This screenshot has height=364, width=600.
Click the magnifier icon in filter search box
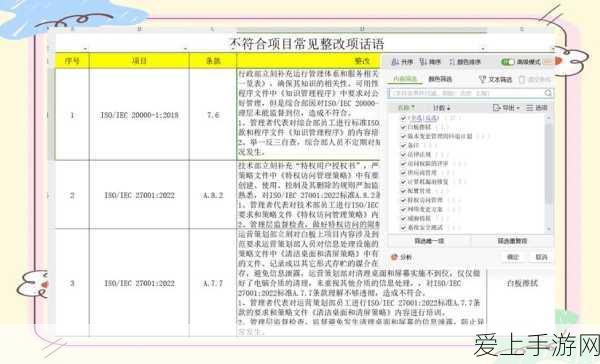coord(548,93)
